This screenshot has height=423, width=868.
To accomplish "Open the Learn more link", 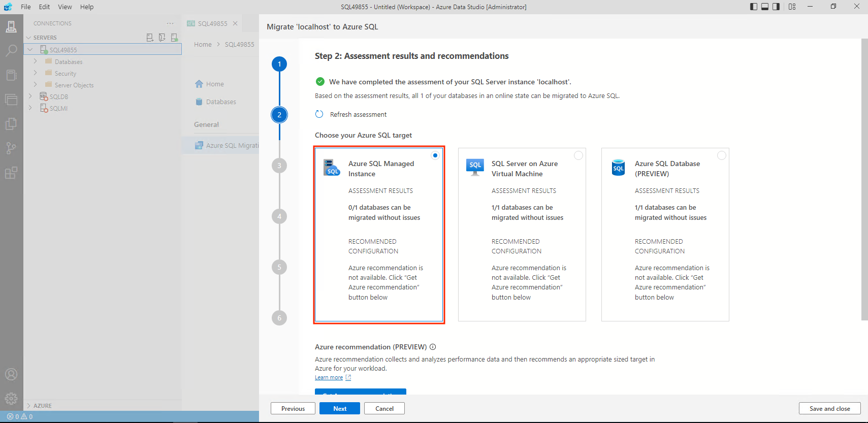I will pyautogui.click(x=329, y=377).
